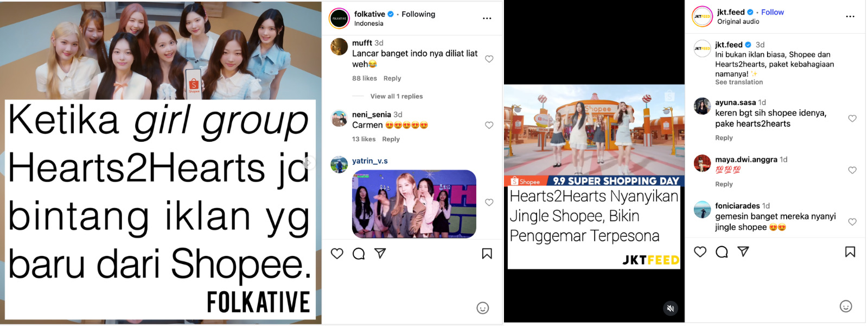Expand View all 1 replies under mufft

click(x=397, y=96)
